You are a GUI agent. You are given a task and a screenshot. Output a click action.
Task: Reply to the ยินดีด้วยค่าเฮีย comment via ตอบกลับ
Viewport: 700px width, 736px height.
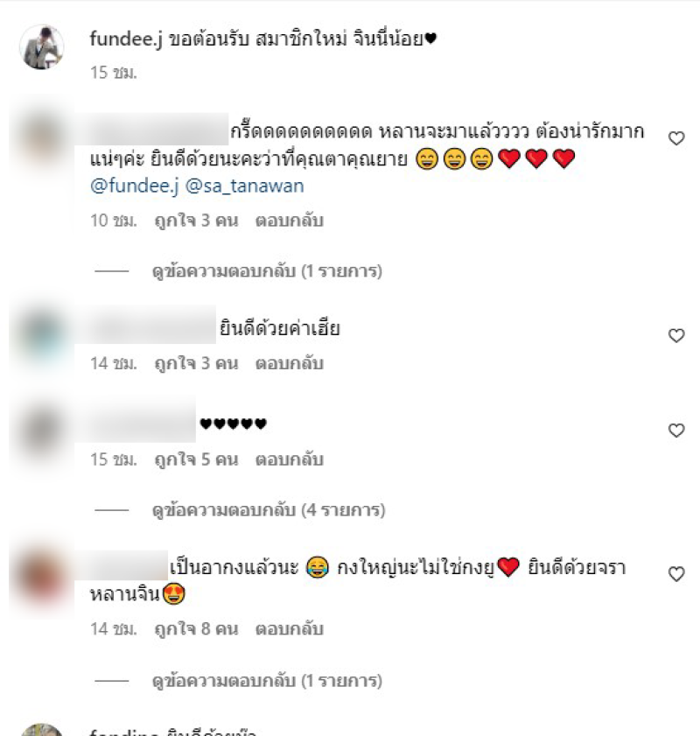(x=290, y=363)
